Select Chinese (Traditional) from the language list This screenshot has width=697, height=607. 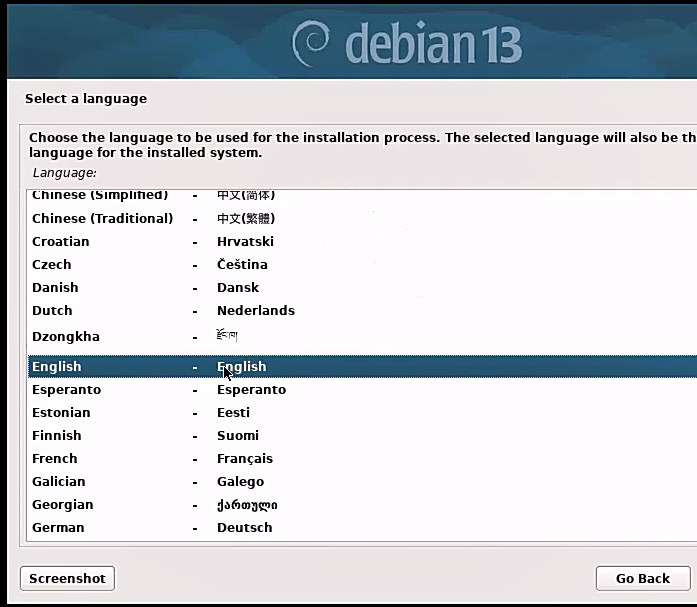point(102,218)
